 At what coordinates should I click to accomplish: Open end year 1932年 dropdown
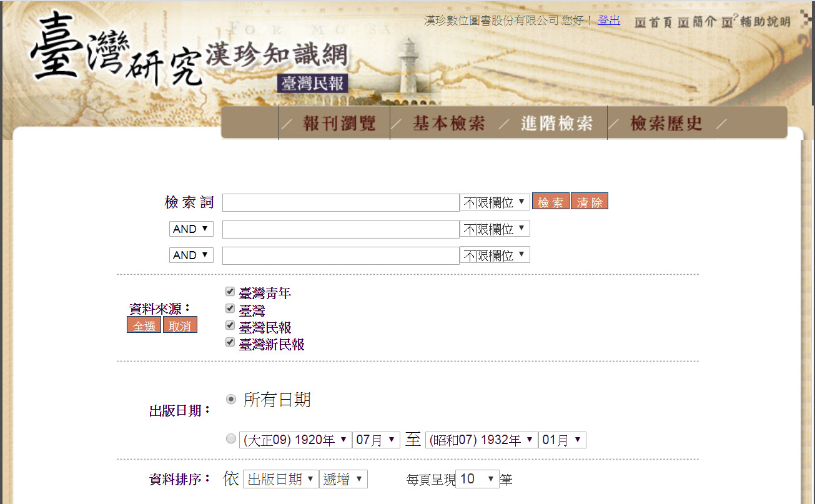482,440
